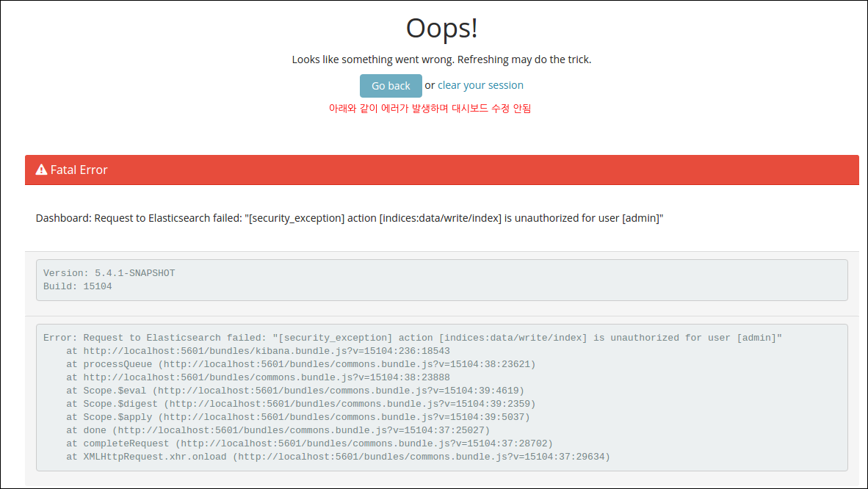Select the kibana.bundle.js stack trace line

pos(258,351)
